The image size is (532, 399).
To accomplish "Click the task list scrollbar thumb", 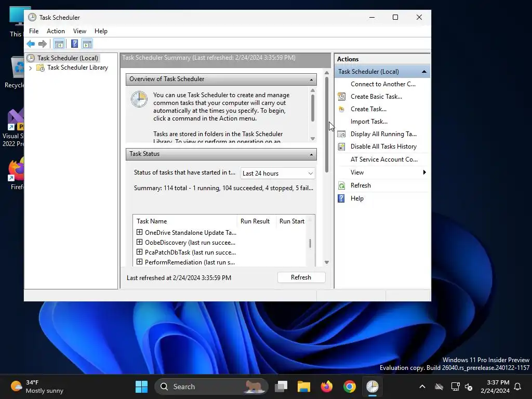I will [310, 243].
